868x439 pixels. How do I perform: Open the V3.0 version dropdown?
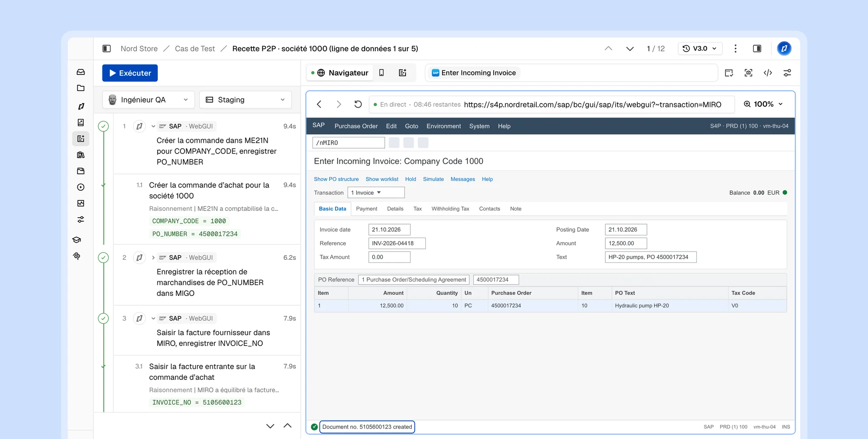tap(700, 48)
